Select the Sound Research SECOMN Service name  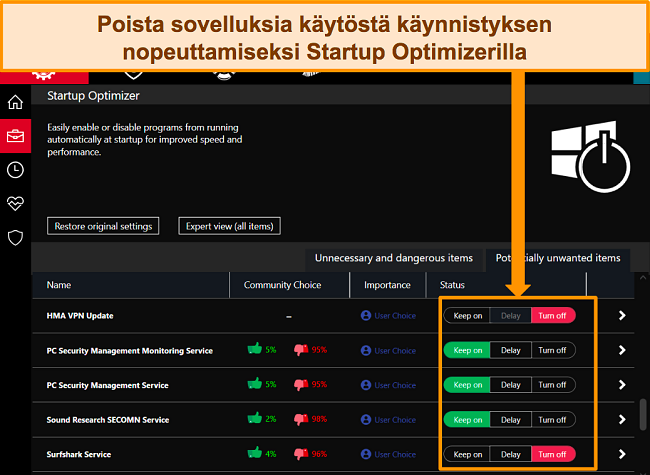(x=108, y=420)
